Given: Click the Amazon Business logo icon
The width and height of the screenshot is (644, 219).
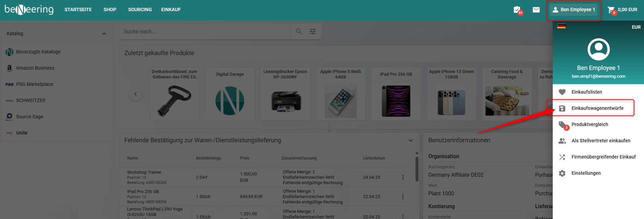Looking at the screenshot, I should [9, 68].
